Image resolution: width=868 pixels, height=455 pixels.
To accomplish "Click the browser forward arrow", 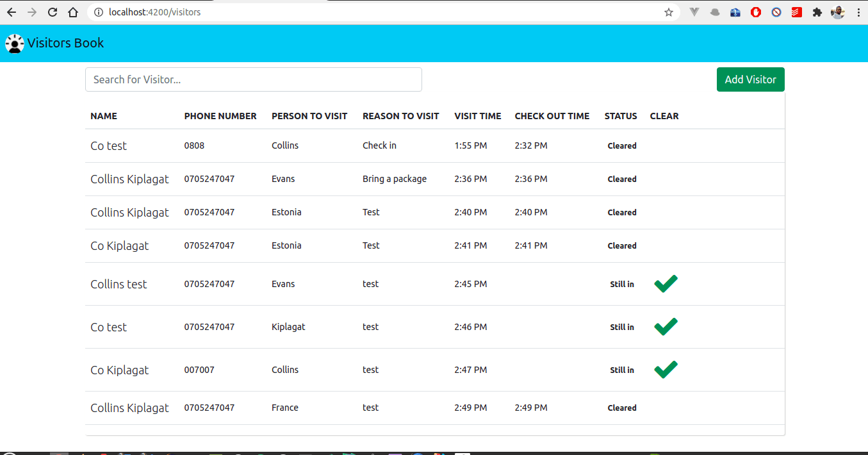I will point(32,12).
